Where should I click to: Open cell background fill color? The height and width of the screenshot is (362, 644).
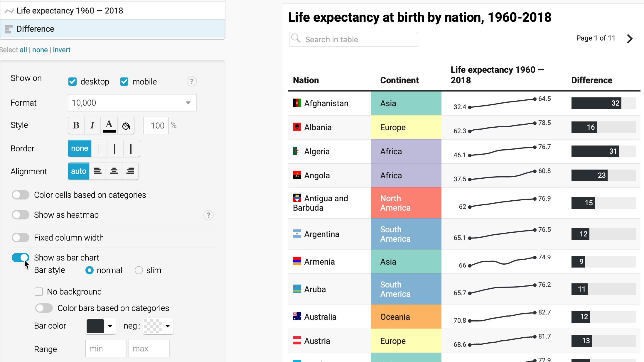(126, 126)
